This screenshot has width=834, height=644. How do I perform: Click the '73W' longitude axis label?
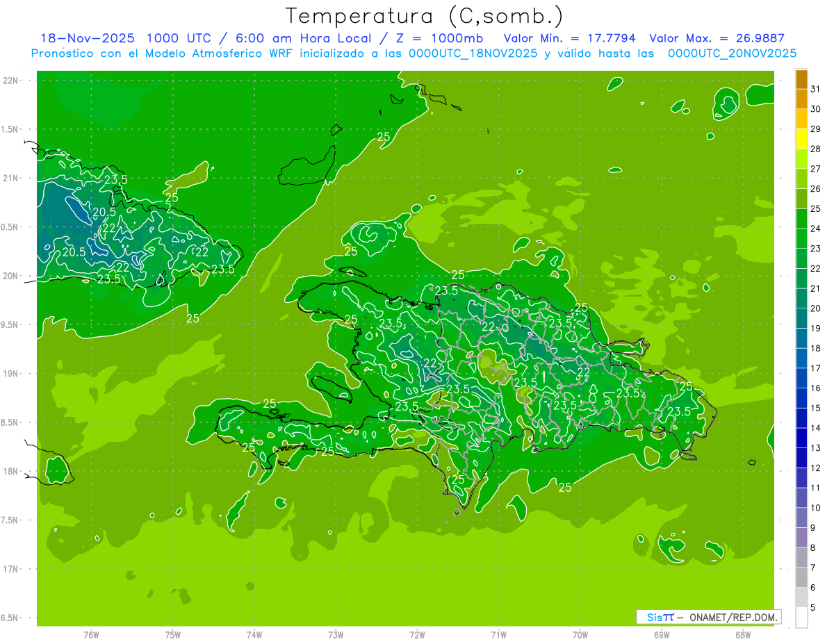coord(336,634)
